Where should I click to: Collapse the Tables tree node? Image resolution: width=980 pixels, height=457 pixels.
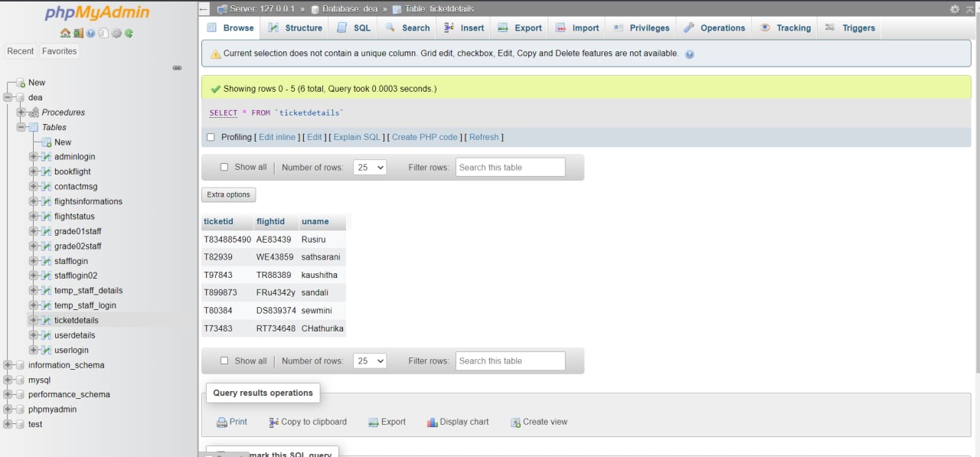pyautogui.click(x=21, y=127)
